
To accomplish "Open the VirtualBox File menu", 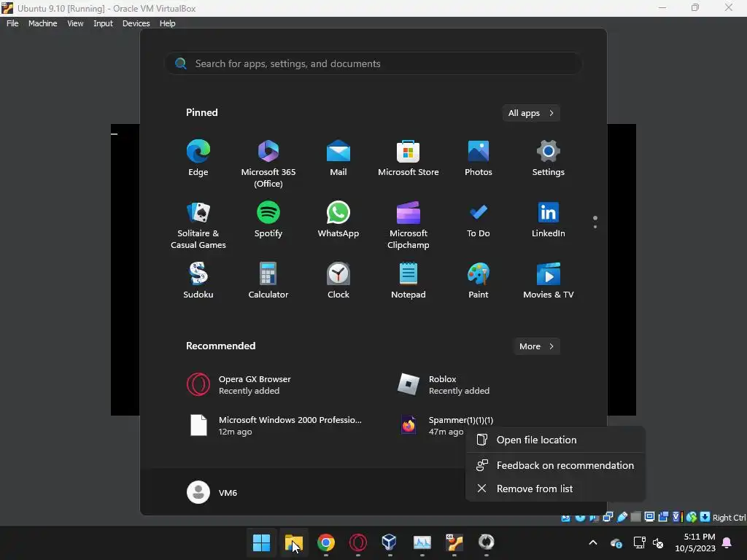I will 12,23.
